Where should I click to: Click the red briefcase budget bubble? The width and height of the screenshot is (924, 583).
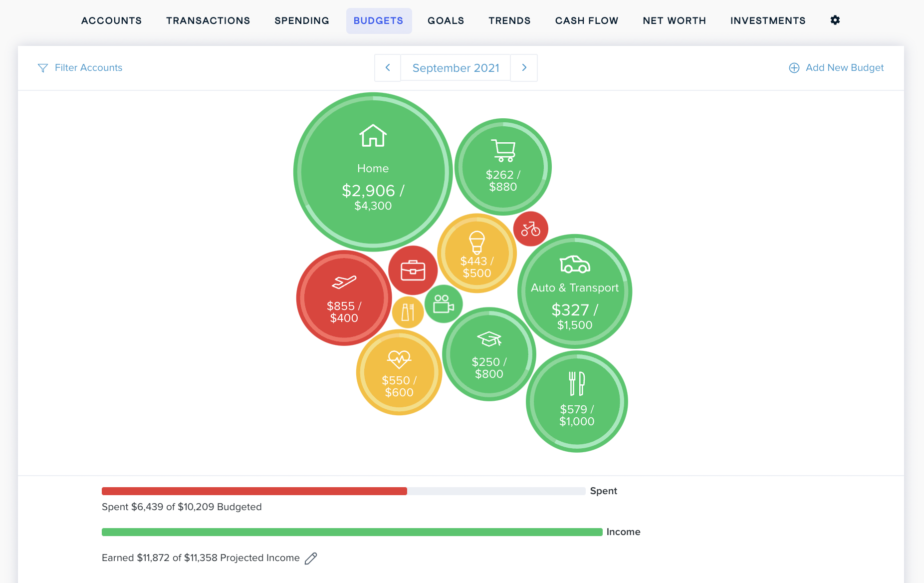(413, 271)
